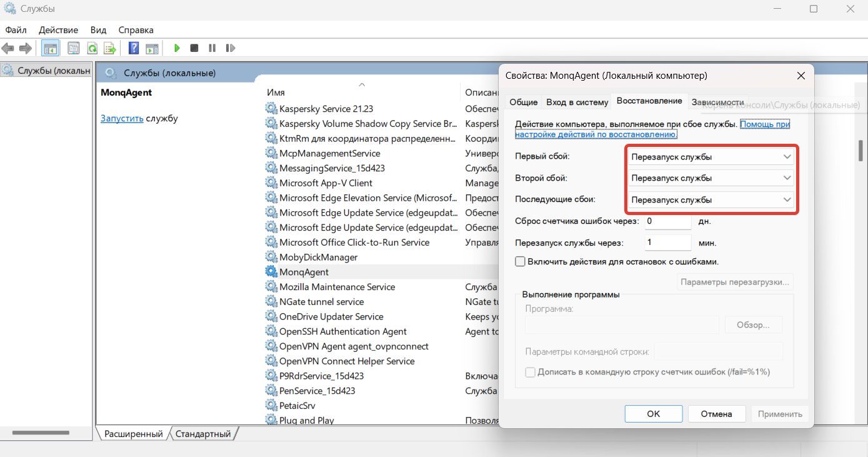
Task: Click the Refresh toolbar icon
Action: [92, 48]
